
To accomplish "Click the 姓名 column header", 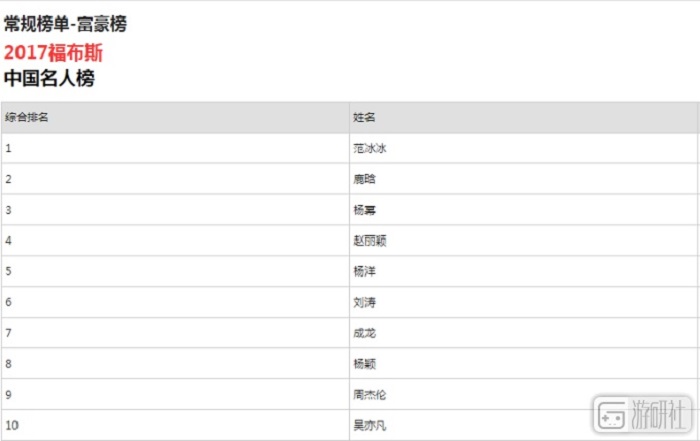I will pos(364,117).
